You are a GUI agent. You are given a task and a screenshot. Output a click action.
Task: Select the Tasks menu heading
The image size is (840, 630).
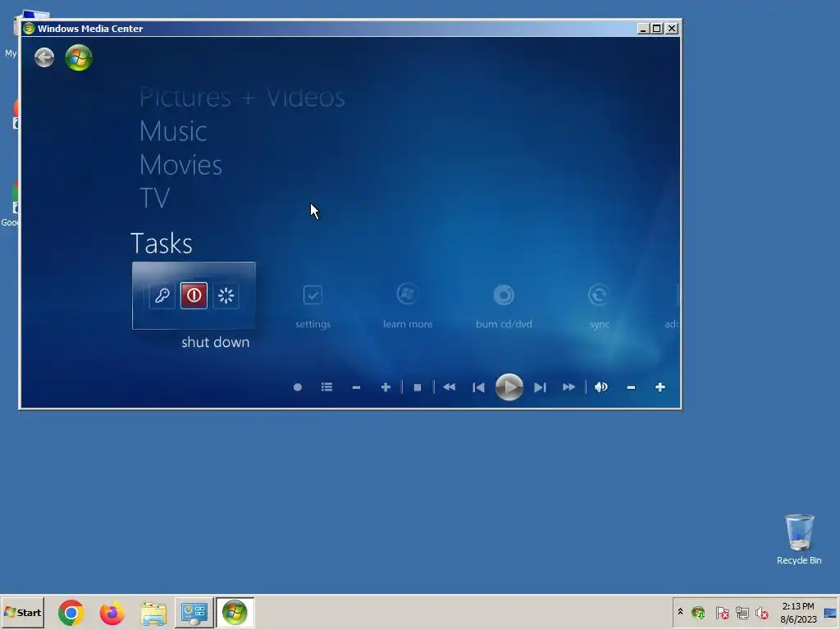click(x=162, y=243)
